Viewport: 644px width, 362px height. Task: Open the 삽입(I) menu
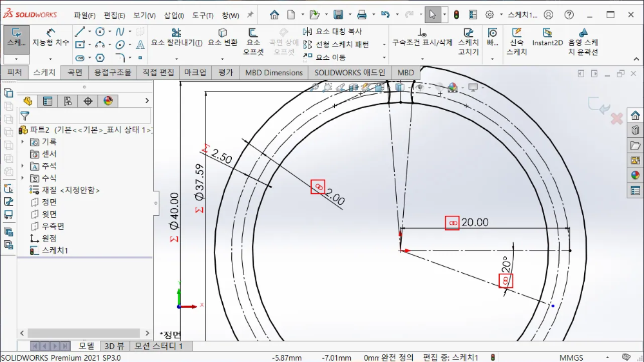(x=174, y=15)
